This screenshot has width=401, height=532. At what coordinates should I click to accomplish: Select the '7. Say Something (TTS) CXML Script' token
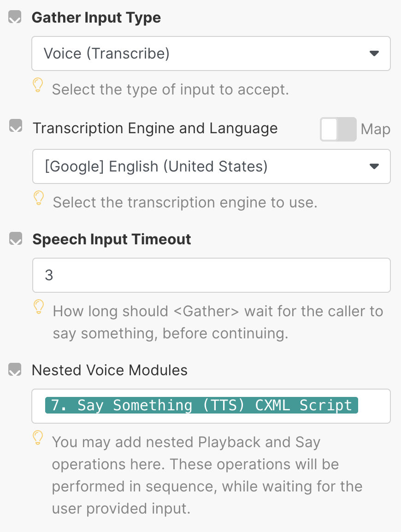coord(201,405)
